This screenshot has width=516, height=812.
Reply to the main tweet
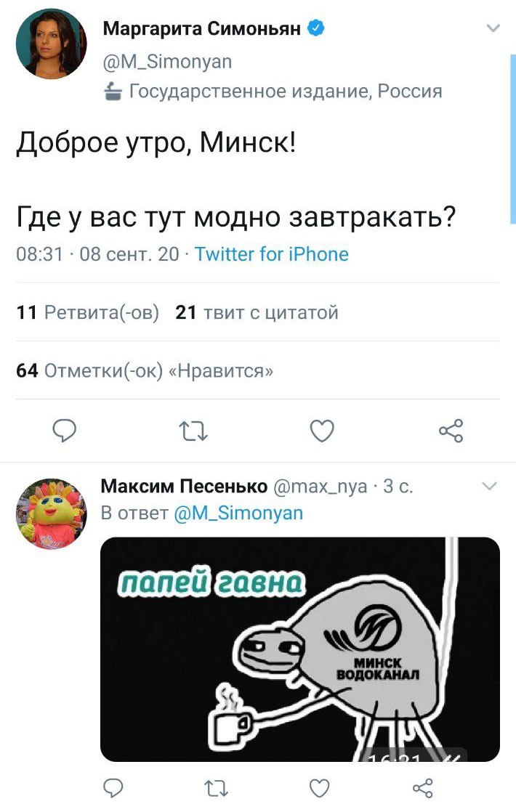pos(65,431)
